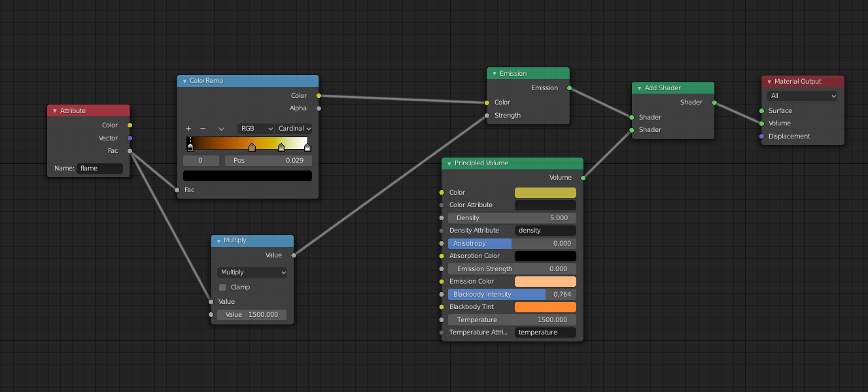Open the All output target dropdown on Material Output

[x=803, y=96]
